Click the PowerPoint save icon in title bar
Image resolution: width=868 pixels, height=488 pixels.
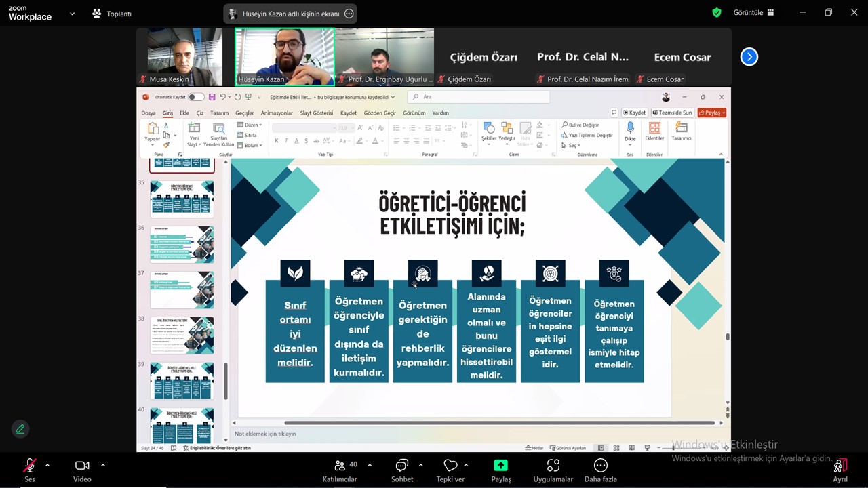(x=212, y=97)
